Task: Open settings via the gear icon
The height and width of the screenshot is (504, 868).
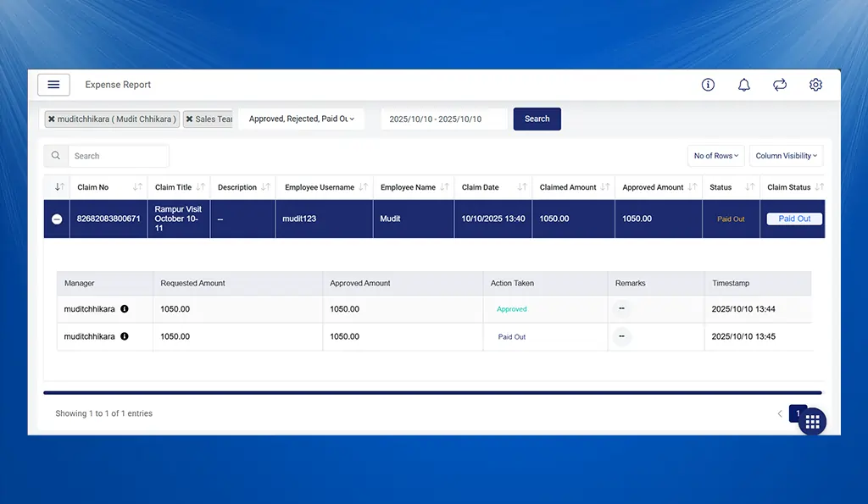Action: tap(815, 85)
